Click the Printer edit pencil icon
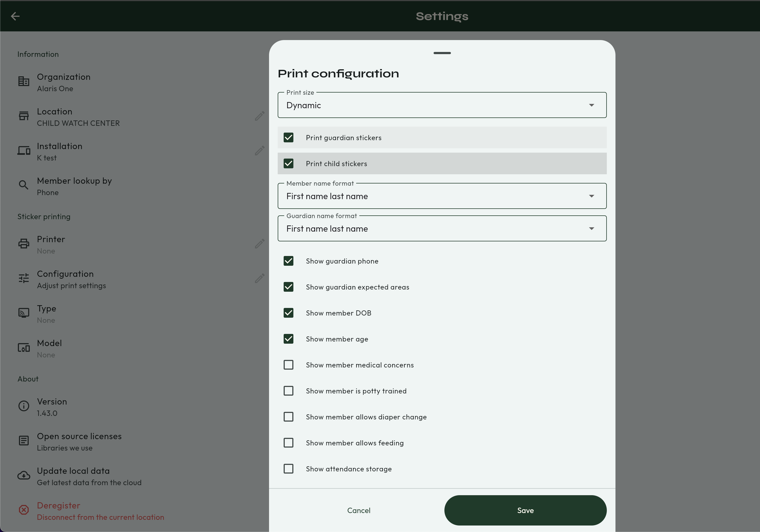The height and width of the screenshot is (532, 760). tap(260, 244)
